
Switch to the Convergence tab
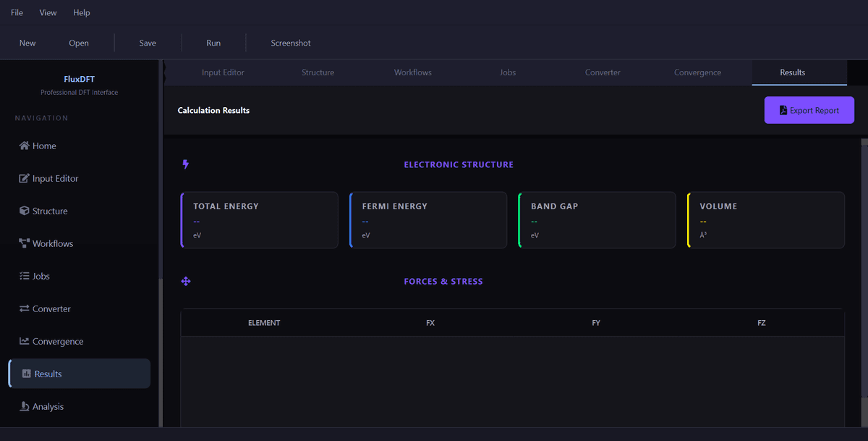point(697,72)
